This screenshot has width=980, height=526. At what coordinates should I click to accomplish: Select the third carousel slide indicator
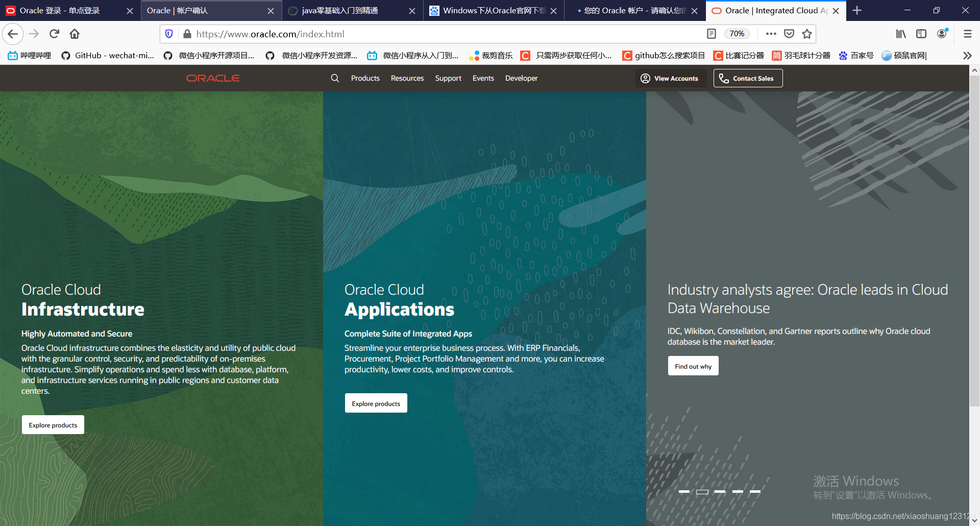pos(720,491)
